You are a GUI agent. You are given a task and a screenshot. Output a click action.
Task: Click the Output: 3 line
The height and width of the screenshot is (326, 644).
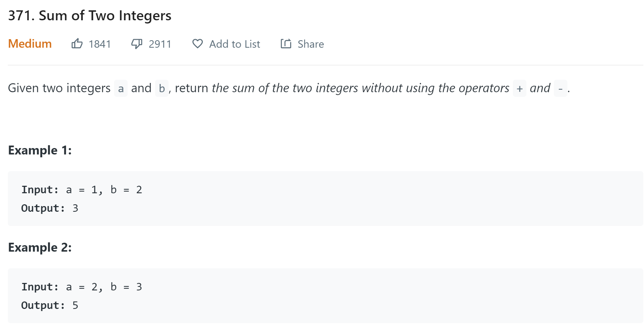(x=50, y=208)
